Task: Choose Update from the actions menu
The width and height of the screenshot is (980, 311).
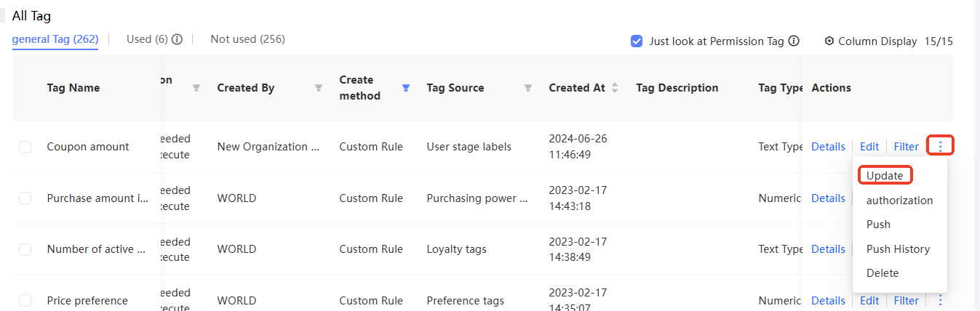Action: (x=885, y=176)
